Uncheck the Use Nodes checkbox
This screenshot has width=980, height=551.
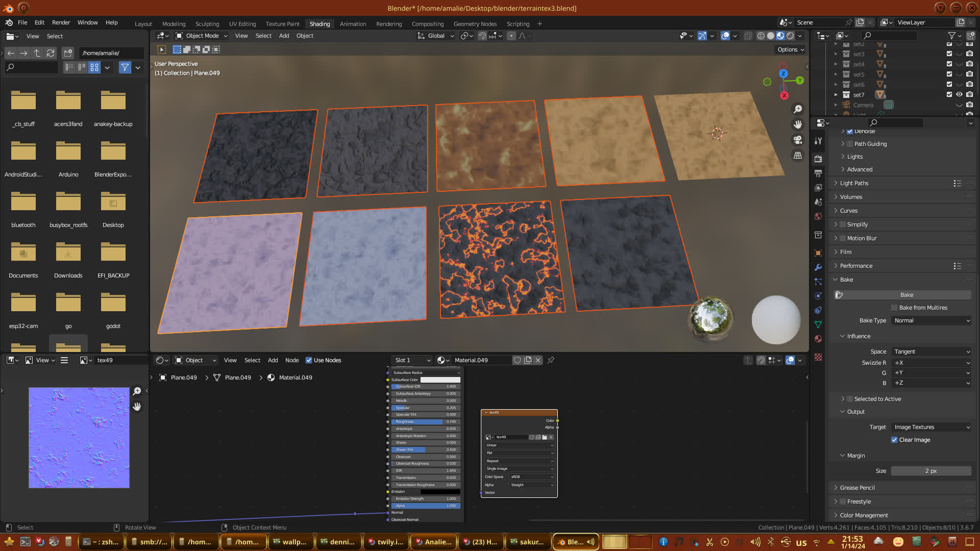click(309, 360)
